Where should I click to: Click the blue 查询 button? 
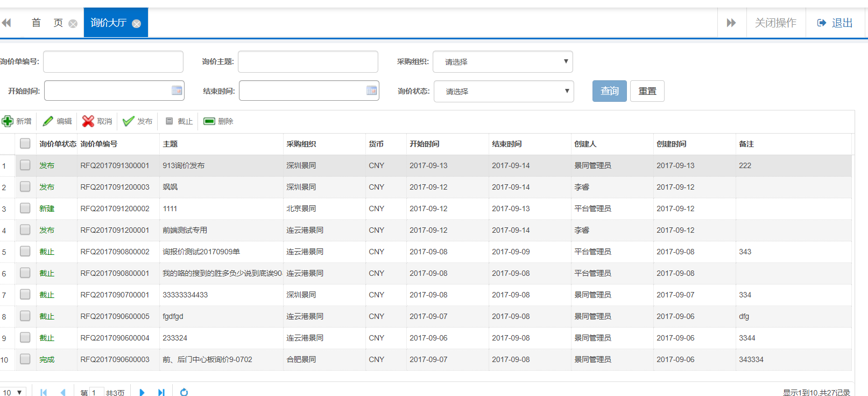609,91
